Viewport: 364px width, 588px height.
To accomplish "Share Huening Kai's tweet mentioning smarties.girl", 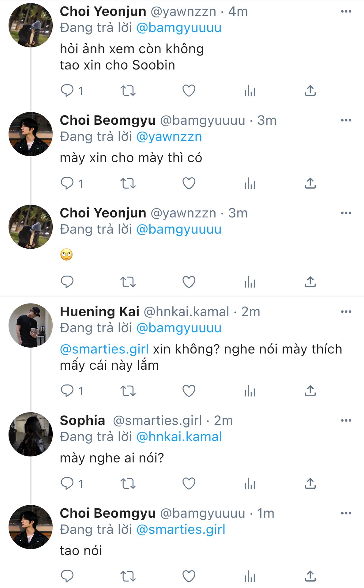I will (x=310, y=391).
